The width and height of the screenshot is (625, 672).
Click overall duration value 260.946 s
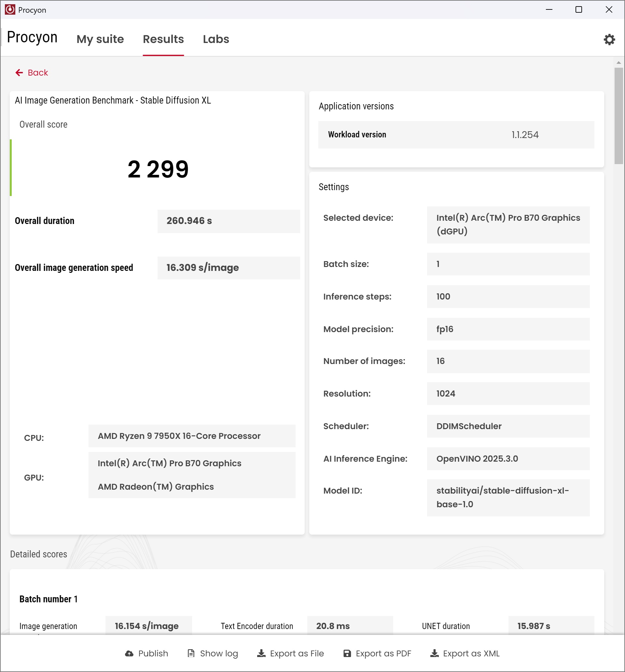[229, 221]
